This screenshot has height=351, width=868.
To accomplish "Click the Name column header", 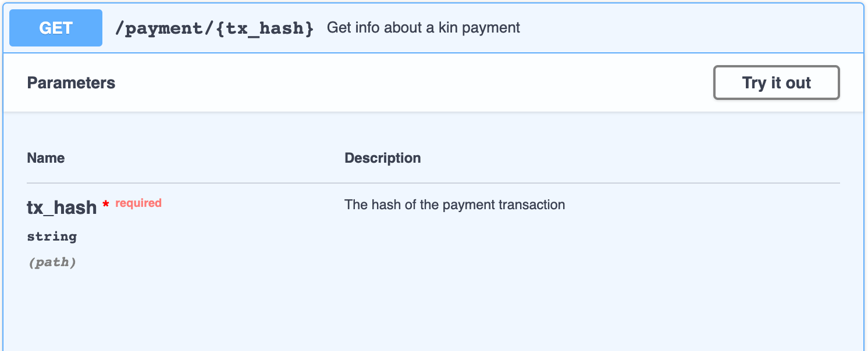I will click(45, 157).
